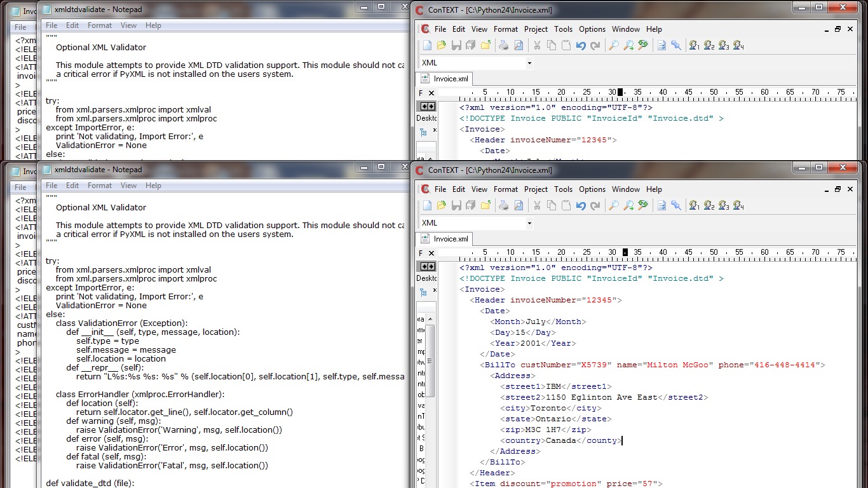Open Project menu in lower ConTEXT window
Image resolution: width=868 pixels, height=488 pixels.
[x=536, y=189]
